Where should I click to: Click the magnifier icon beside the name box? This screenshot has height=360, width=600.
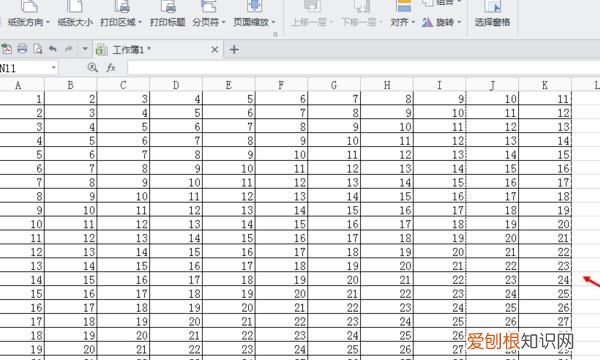tap(93, 68)
